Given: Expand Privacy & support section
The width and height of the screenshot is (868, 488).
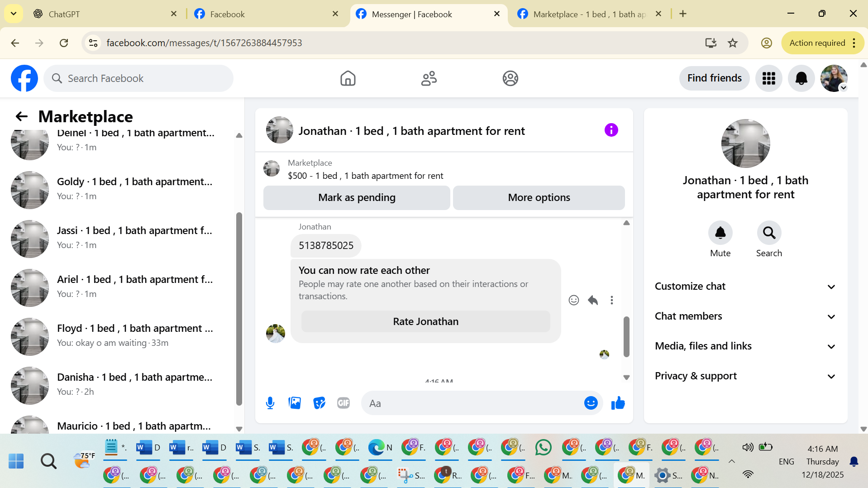Looking at the screenshot, I should (x=745, y=376).
